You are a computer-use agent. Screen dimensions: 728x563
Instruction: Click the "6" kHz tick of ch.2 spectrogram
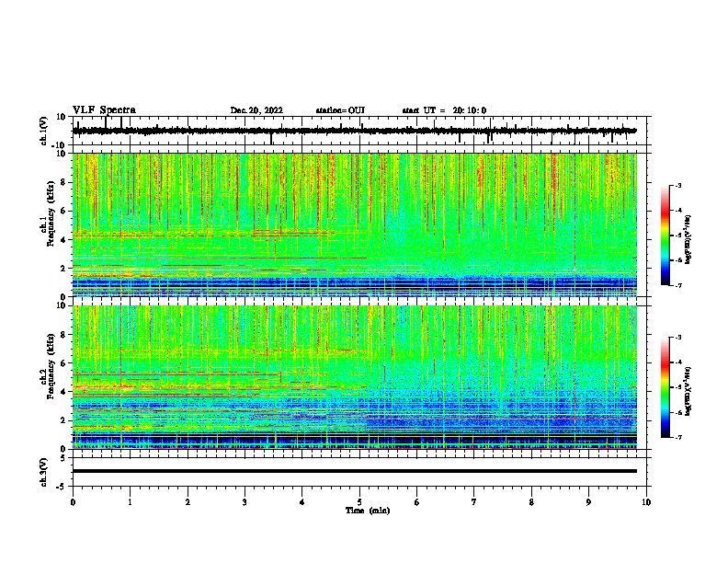pyautogui.click(x=63, y=363)
